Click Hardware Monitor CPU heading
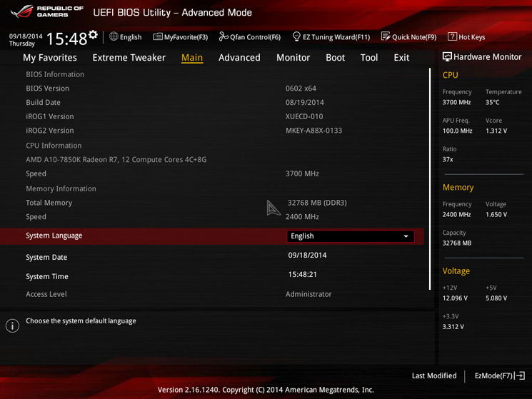This screenshot has height=399, width=532. coord(450,75)
